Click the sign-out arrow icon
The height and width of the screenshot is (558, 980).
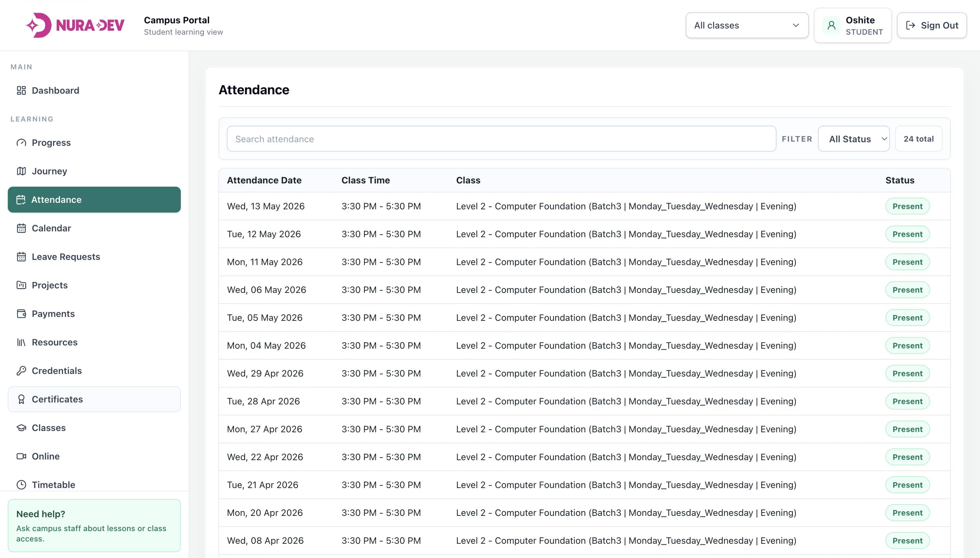coord(911,25)
